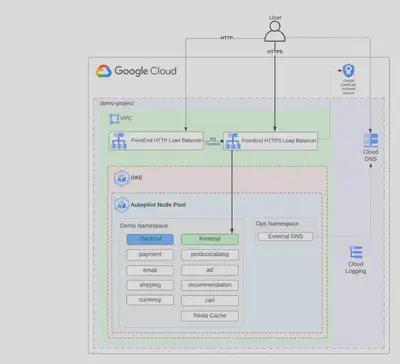Click the Cloud Logging icon
The width and height of the screenshot is (400, 364).
356,252
